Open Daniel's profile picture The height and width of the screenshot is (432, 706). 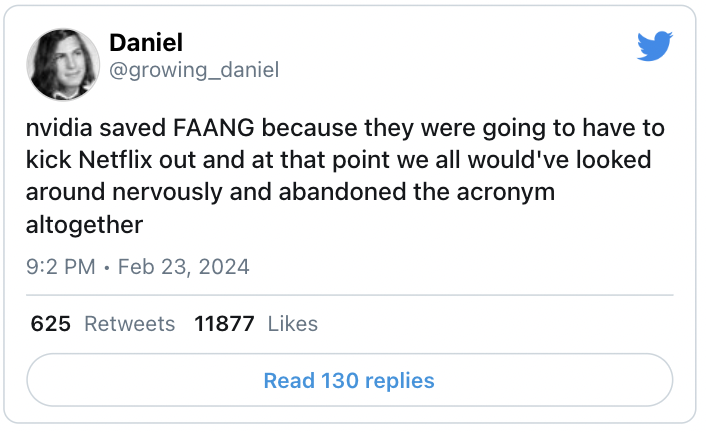63,63
